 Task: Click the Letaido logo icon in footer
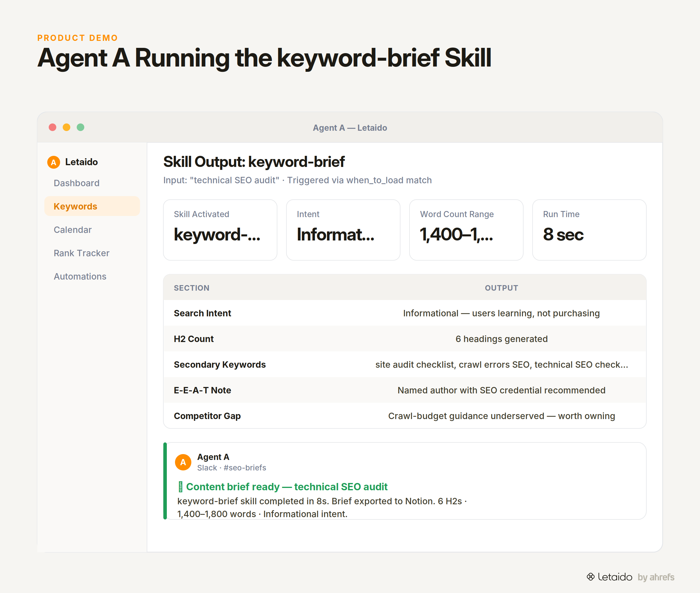(x=591, y=577)
